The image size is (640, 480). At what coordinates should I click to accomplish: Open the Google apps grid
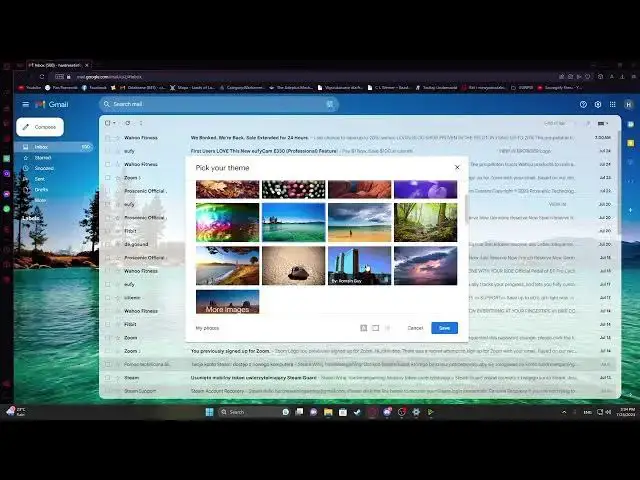pyautogui.click(x=612, y=104)
